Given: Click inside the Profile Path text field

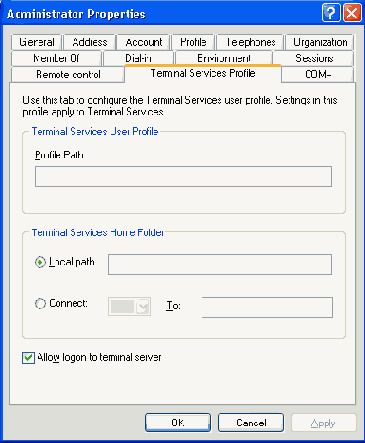Looking at the screenshot, I should coord(183,176).
